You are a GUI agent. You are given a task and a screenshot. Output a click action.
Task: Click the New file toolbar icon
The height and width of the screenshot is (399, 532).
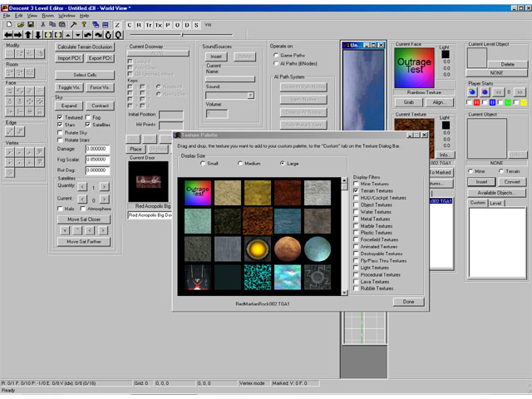pyautogui.click(x=9, y=25)
